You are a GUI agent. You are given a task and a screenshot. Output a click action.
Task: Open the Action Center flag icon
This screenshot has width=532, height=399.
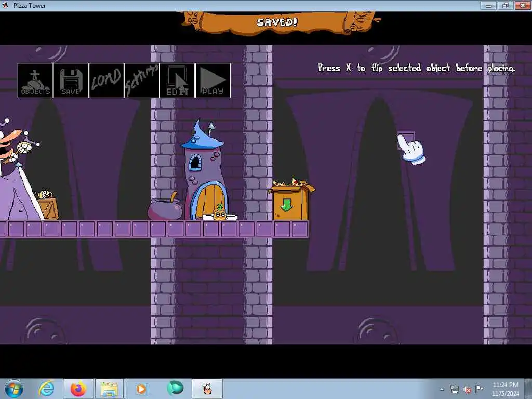coord(479,389)
